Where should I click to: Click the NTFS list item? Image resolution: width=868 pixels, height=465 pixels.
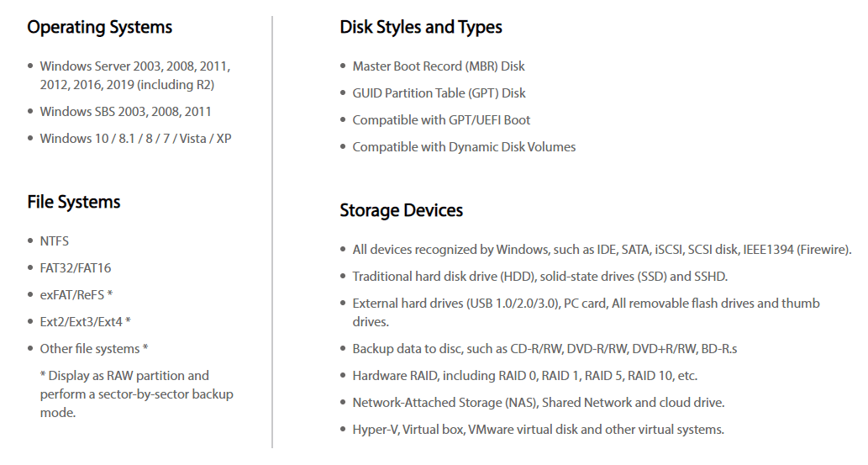tap(55, 241)
